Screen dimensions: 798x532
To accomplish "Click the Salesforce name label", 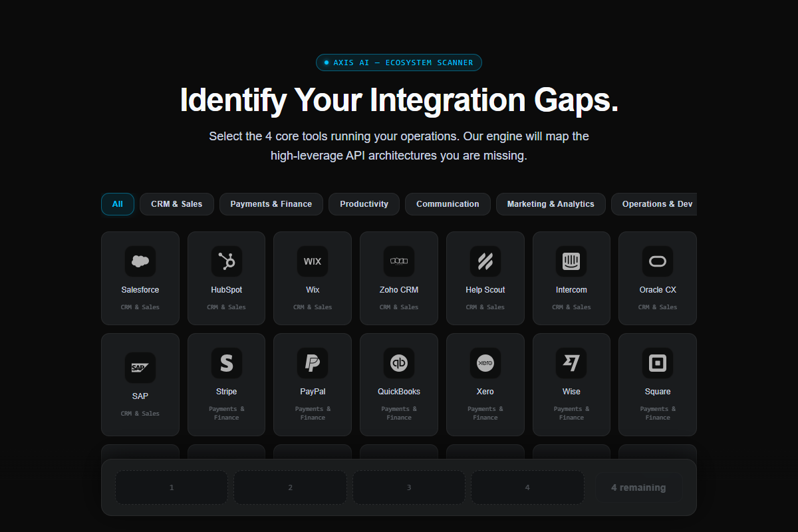I will point(140,290).
